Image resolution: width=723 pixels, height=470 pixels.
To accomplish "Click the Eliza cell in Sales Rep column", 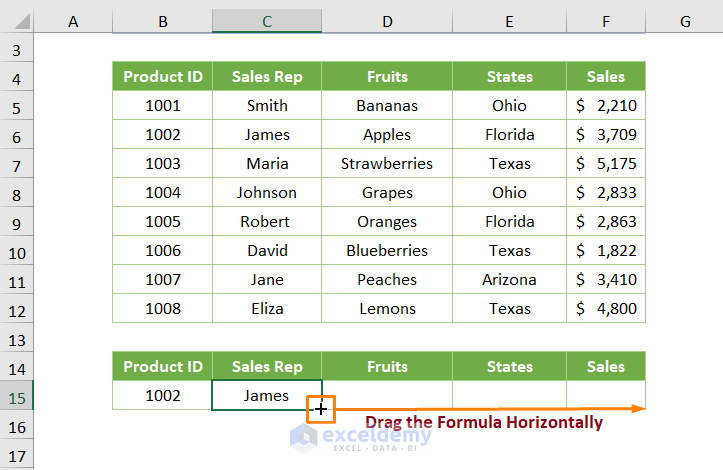I will point(267,309).
